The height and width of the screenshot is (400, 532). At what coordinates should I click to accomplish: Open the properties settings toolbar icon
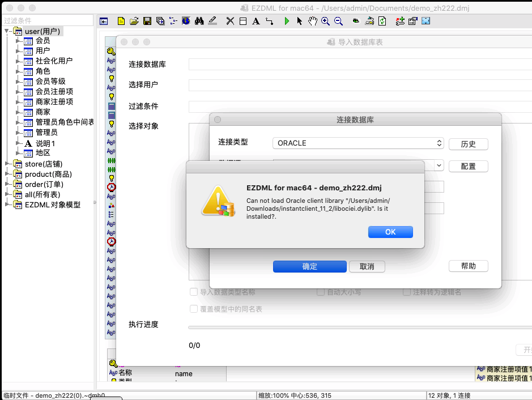[x=413, y=21]
